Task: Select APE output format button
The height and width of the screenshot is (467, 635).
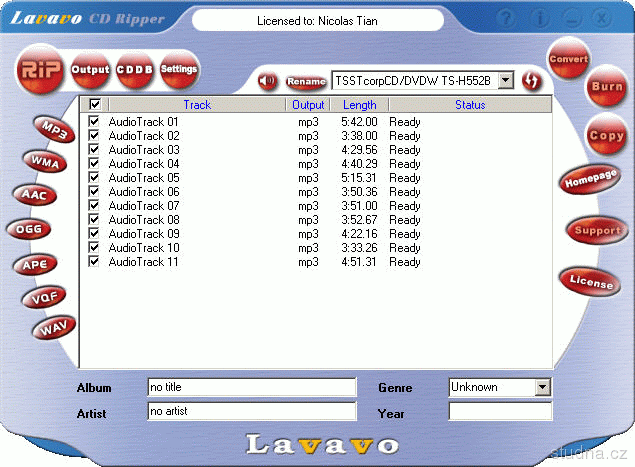Action: coord(35,265)
